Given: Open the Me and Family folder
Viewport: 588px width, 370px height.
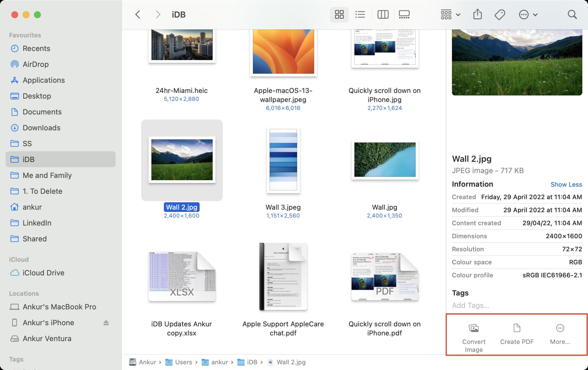Looking at the screenshot, I should [x=60, y=175].
